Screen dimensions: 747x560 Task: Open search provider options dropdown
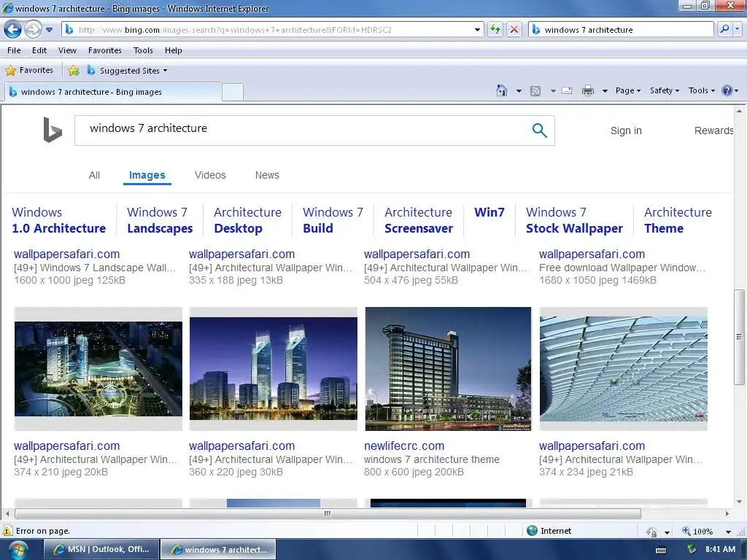(x=737, y=29)
